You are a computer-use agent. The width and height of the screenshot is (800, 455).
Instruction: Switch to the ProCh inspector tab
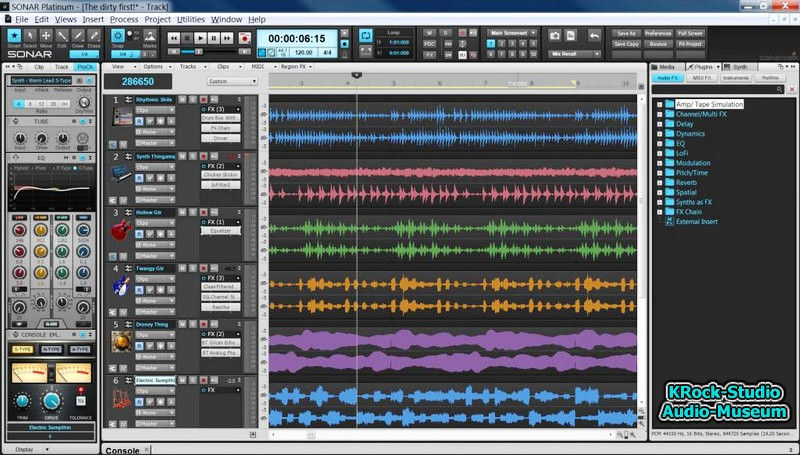pos(85,67)
